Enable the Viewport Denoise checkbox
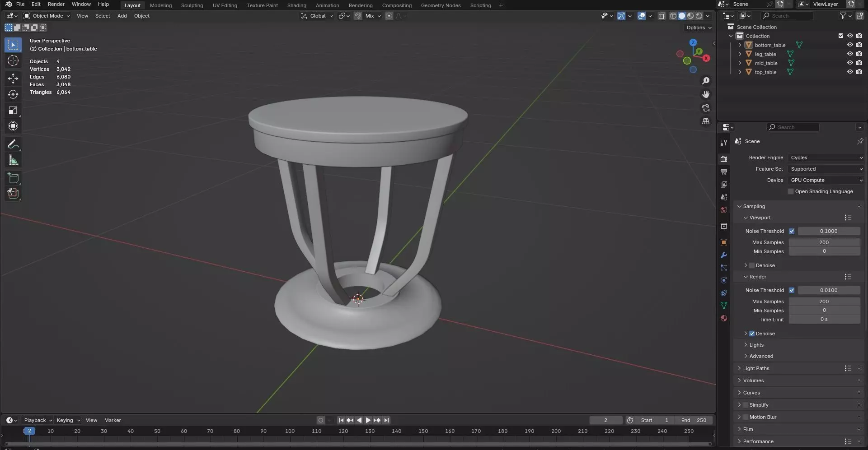This screenshot has height=450, width=868. [x=752, y=265]
